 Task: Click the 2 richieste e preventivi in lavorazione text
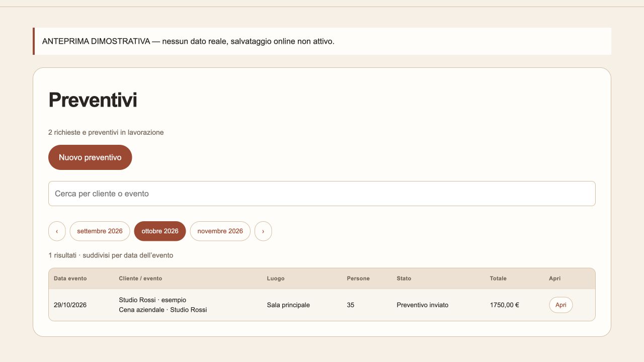point(106,132)
